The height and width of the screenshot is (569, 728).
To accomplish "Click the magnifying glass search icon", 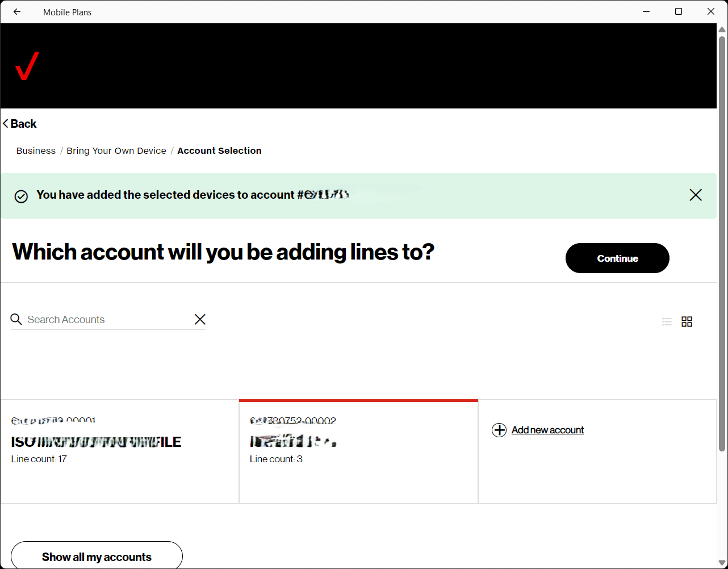I will [16, 319].
